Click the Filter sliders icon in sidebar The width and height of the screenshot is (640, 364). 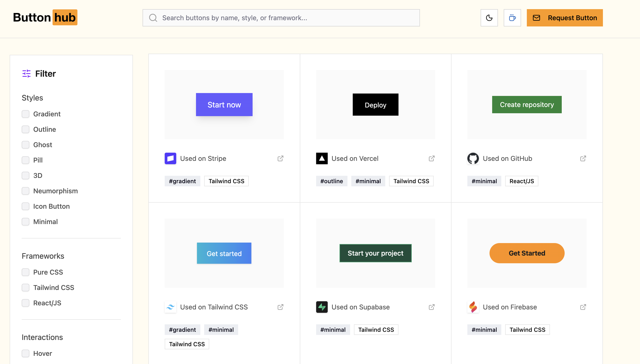point(26,74)
